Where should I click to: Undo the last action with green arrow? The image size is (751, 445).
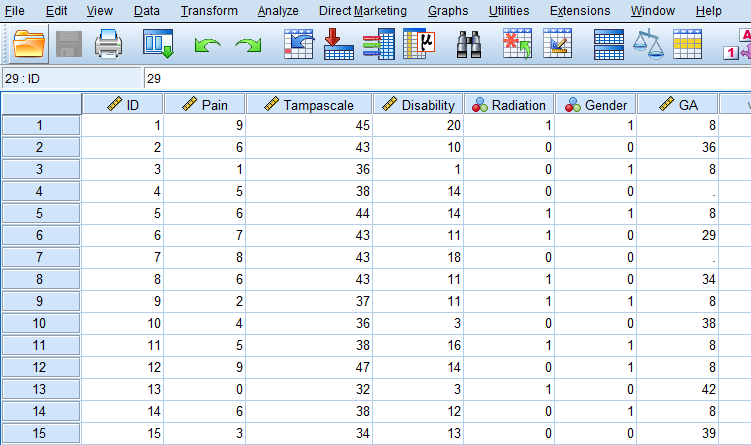pos(207,45)
